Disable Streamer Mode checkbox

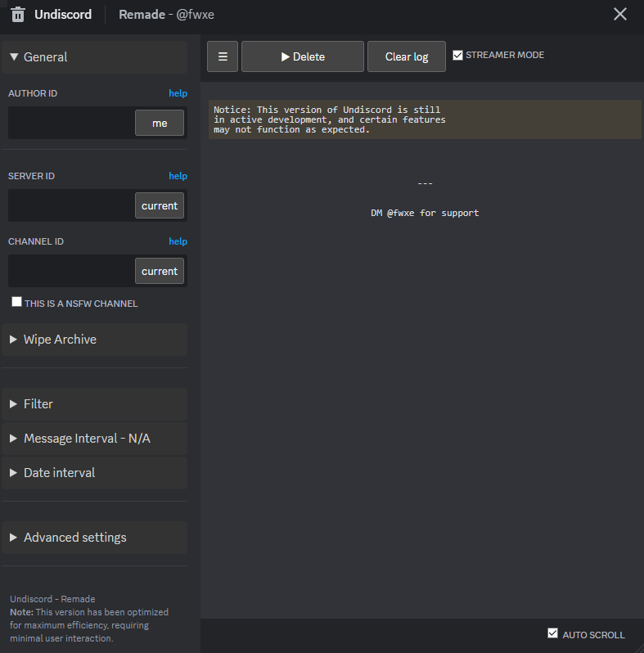(457, 55)
